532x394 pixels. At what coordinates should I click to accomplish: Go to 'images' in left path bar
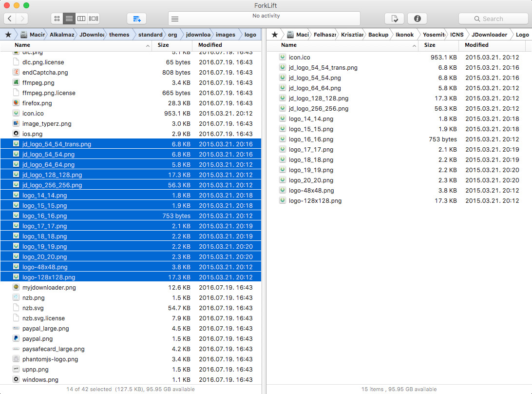coord(225,35)
